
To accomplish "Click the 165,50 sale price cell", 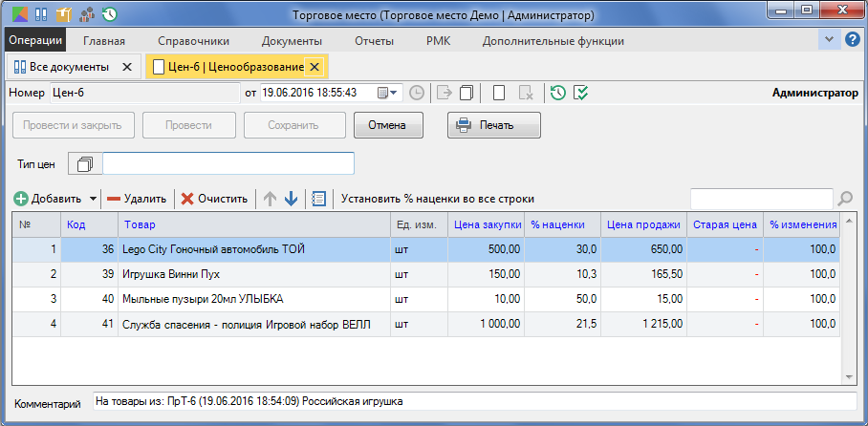I will click(643, 274).
